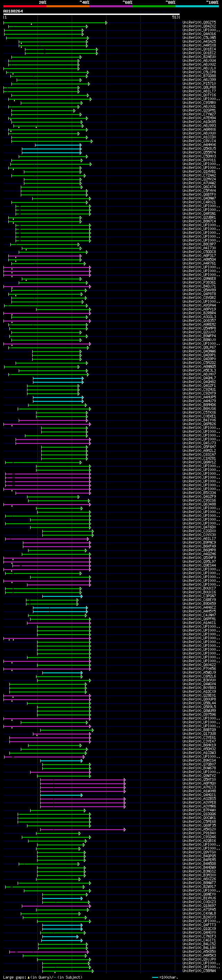Image resolution: width=222 pixels, height=980 pixels.
Task: Click the red ~20% identity legend segment
Action: 25,7
